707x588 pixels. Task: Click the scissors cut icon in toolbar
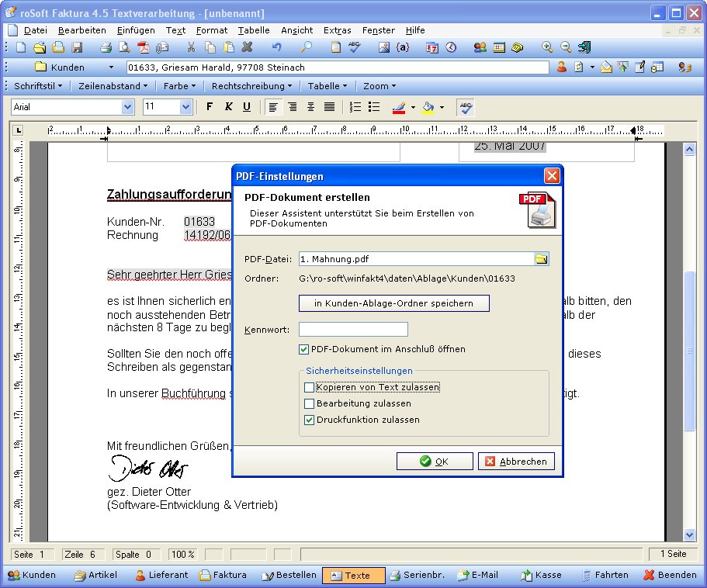coord(191,48)
